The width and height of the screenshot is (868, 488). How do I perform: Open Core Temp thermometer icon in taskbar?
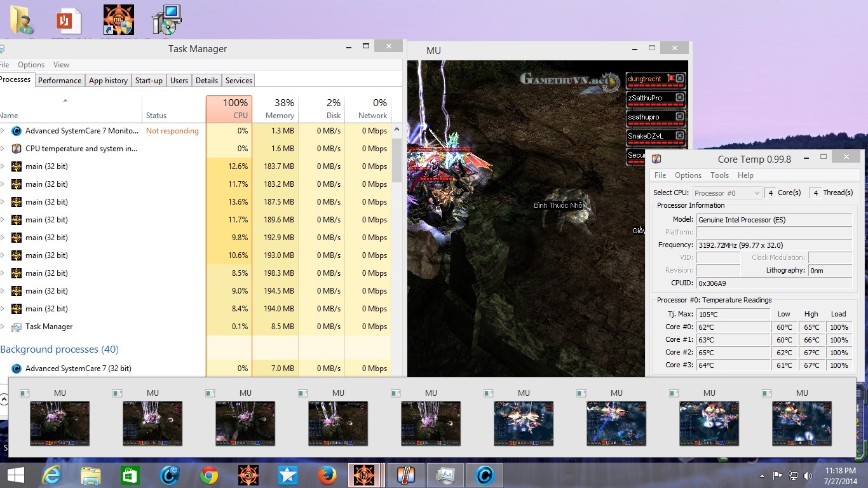[405, 475]
